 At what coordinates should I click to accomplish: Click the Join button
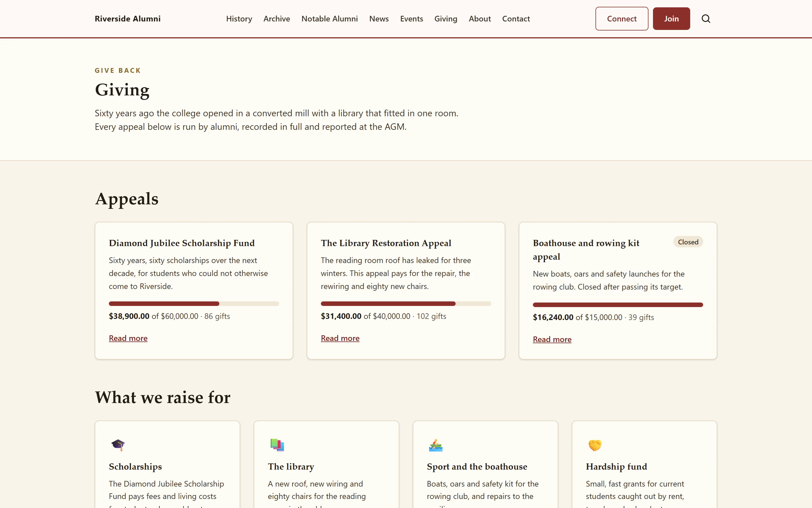[671, 19]
